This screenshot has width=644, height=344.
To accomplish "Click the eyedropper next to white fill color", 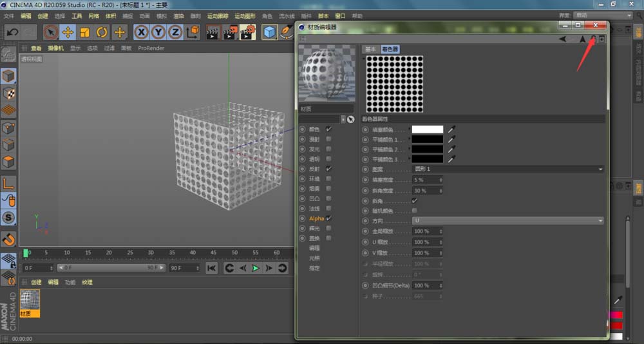I will click(451, 129).
